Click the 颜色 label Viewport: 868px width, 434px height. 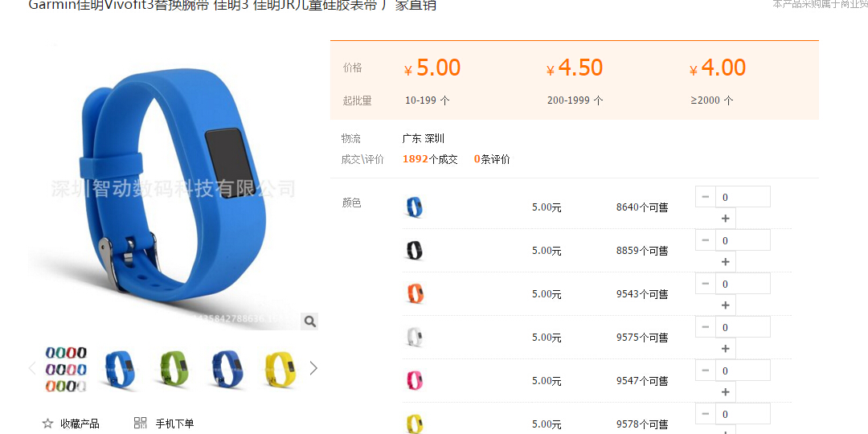(x=351, y=203)
